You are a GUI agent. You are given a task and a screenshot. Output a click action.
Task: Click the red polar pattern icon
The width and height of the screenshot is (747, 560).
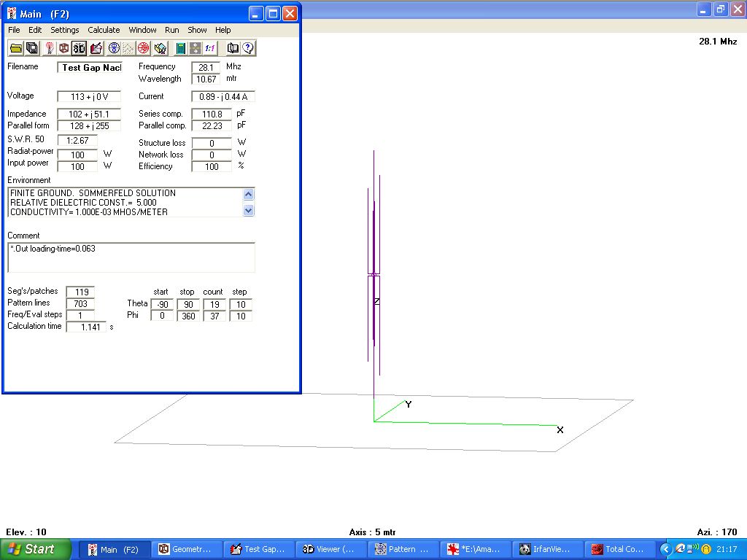coord(144,48)
